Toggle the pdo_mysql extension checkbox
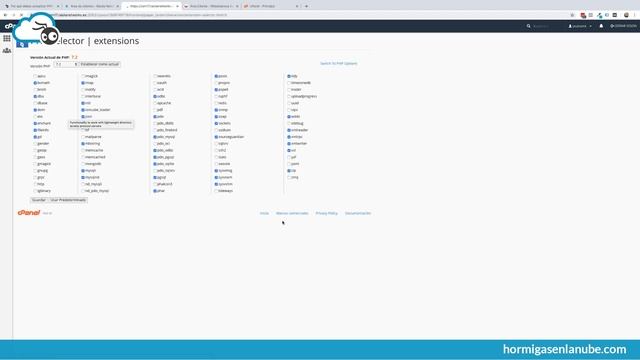The image size is (640, 360). [x=155, y=137]
